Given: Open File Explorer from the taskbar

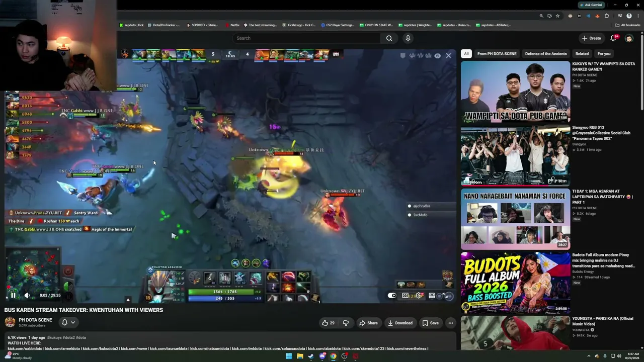Looking at the screenshot, I should pyautogui.click(x=300, y=356).
